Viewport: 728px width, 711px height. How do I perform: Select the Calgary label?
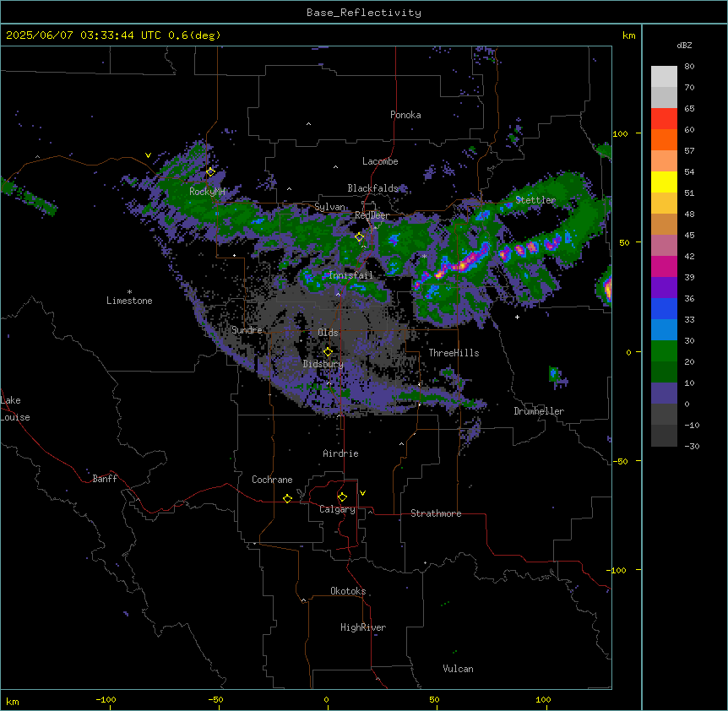coord(337,509)
